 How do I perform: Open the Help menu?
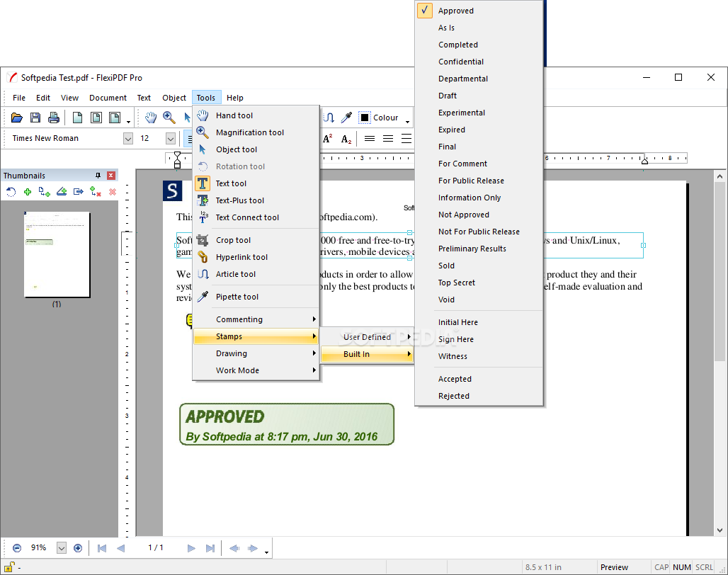tap(235, 98)
